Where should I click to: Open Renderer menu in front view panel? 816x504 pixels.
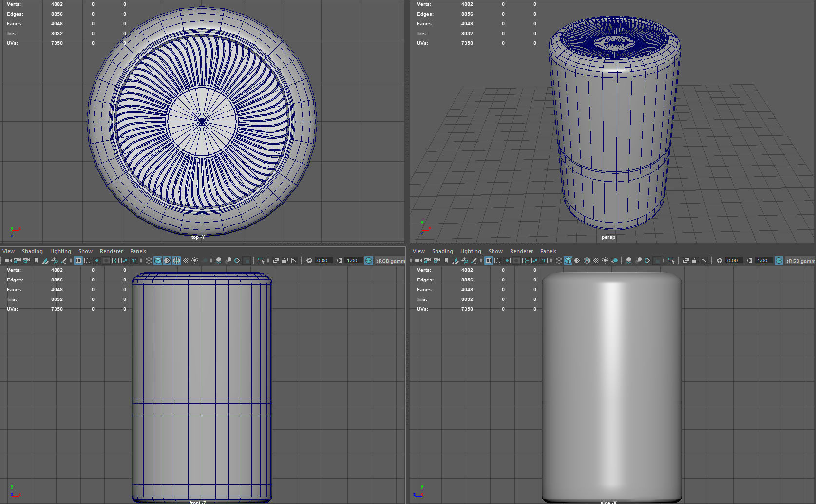[111, 251]
